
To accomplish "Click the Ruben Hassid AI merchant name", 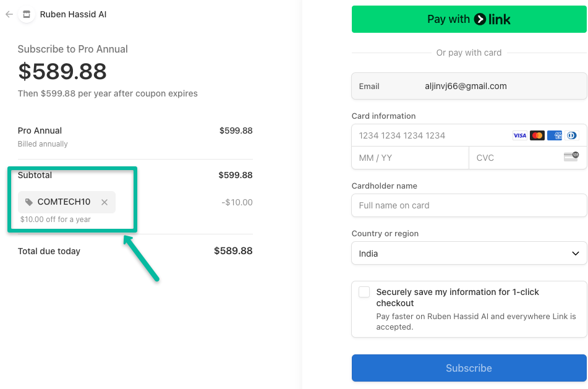I will (73, 14).
